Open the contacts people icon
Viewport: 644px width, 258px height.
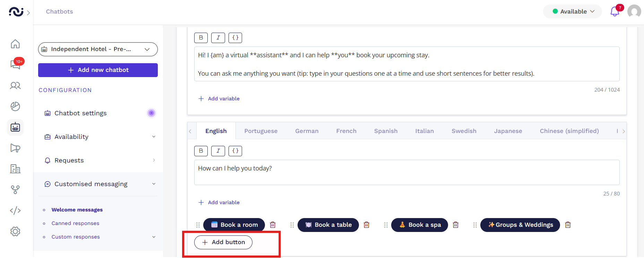pyautogui.click(x=15, y=86)
